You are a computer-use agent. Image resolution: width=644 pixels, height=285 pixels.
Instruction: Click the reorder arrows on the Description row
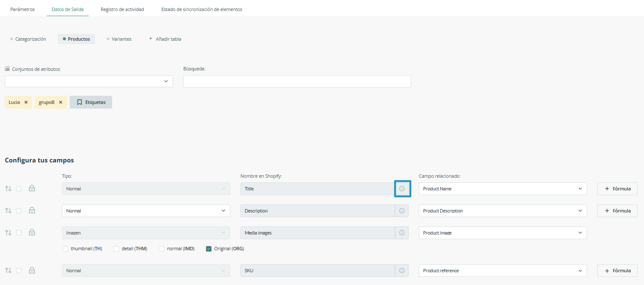(8, 211)
